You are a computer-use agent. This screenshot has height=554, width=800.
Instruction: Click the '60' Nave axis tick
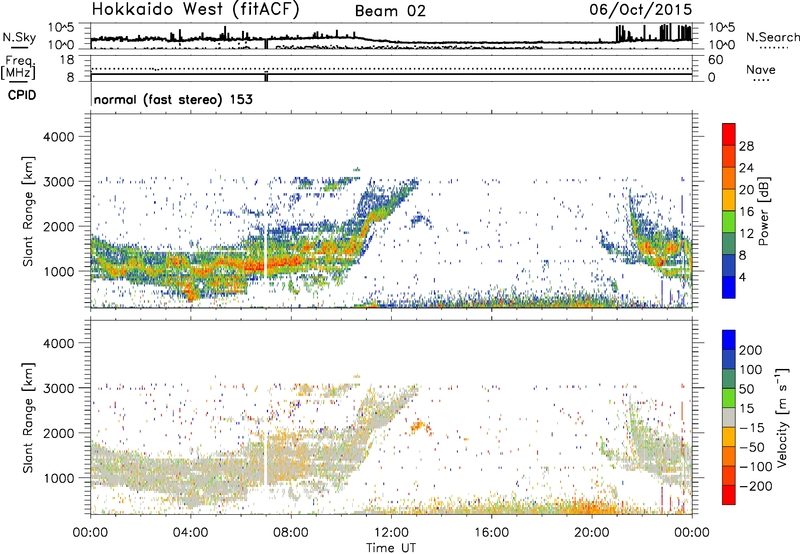coord(715,60)
